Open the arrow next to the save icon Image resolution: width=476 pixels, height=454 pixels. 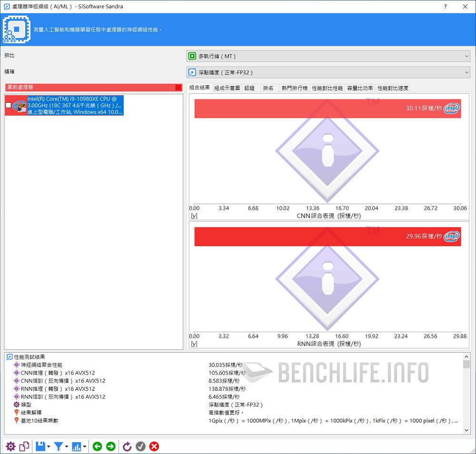pyautogui.click(x=49, y=447)
